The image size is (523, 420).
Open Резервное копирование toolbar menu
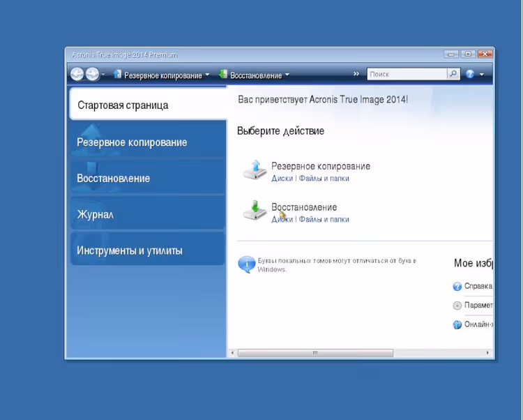click(x=162, y=75)
